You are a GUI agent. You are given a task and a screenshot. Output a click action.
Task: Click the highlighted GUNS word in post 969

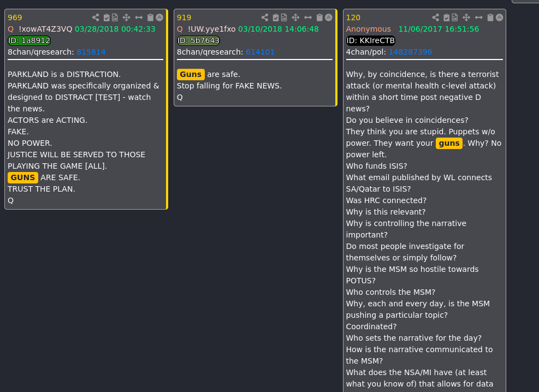pyautogui.click(x=23, y=177)
